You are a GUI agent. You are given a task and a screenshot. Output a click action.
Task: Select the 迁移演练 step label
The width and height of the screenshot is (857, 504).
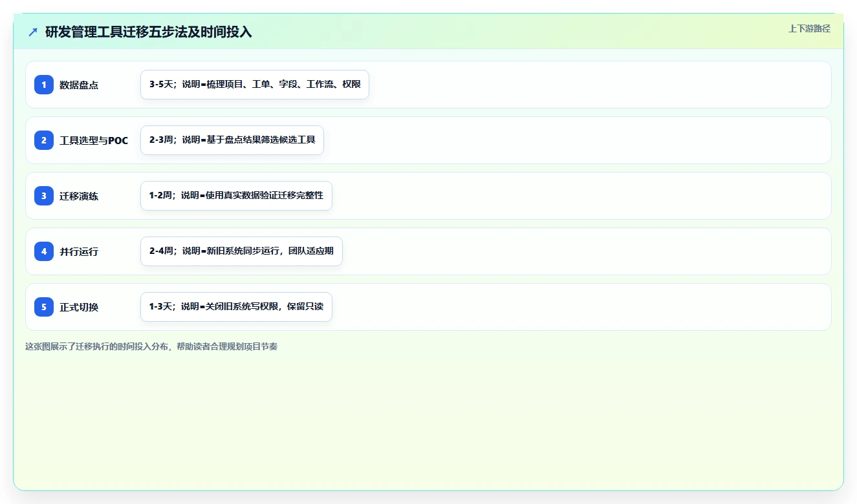pos(79,196)
